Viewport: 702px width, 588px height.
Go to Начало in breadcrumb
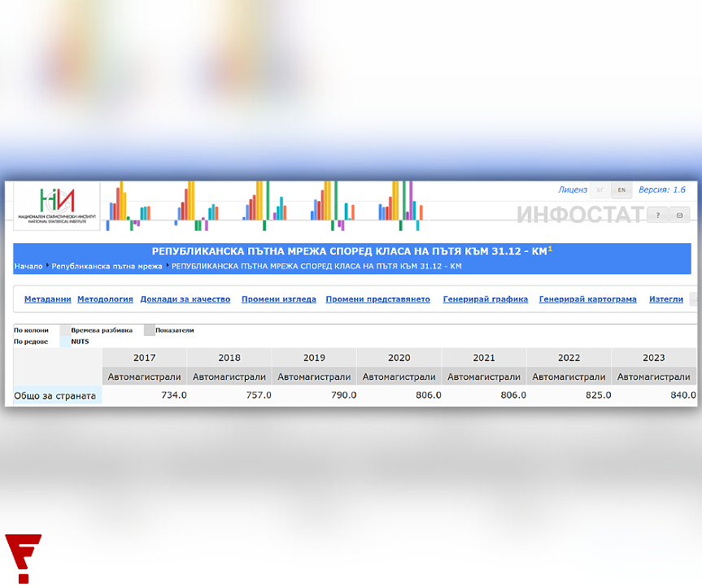tap(28, 267)
